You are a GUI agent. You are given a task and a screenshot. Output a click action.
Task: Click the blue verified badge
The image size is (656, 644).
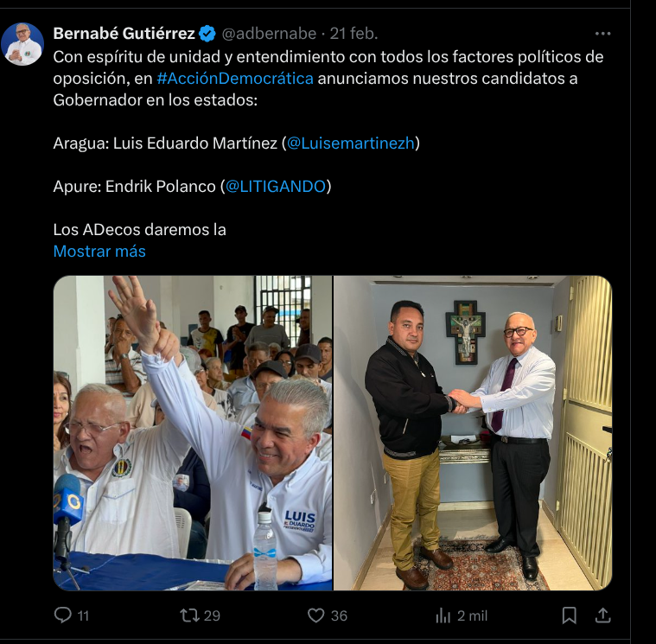207,34
